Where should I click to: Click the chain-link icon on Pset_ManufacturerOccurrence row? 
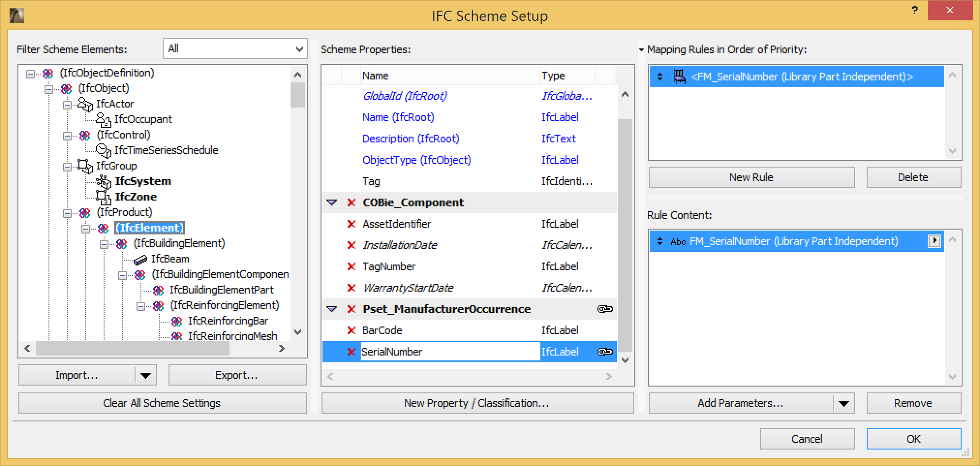click(604, 309)
